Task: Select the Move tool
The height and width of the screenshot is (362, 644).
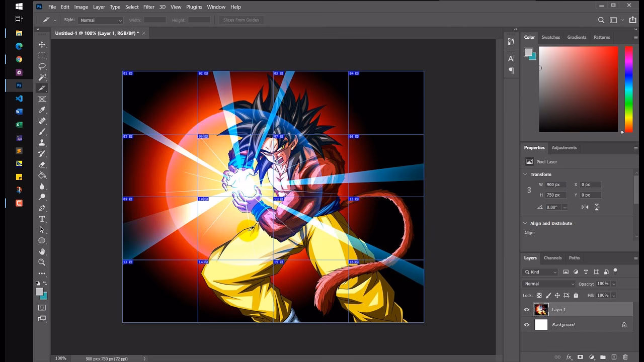Action: pos(42,44)
